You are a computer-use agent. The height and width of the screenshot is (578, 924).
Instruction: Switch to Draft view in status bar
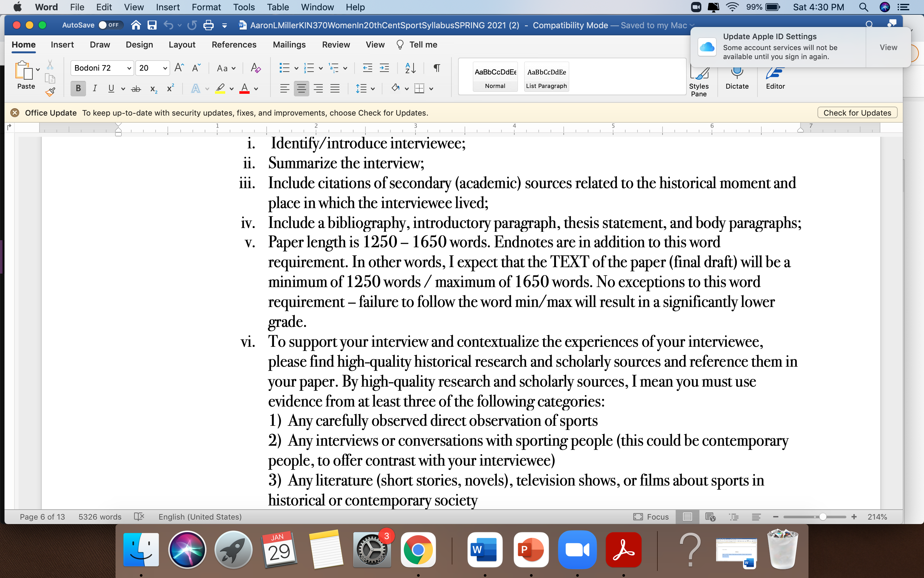point(756,517)
